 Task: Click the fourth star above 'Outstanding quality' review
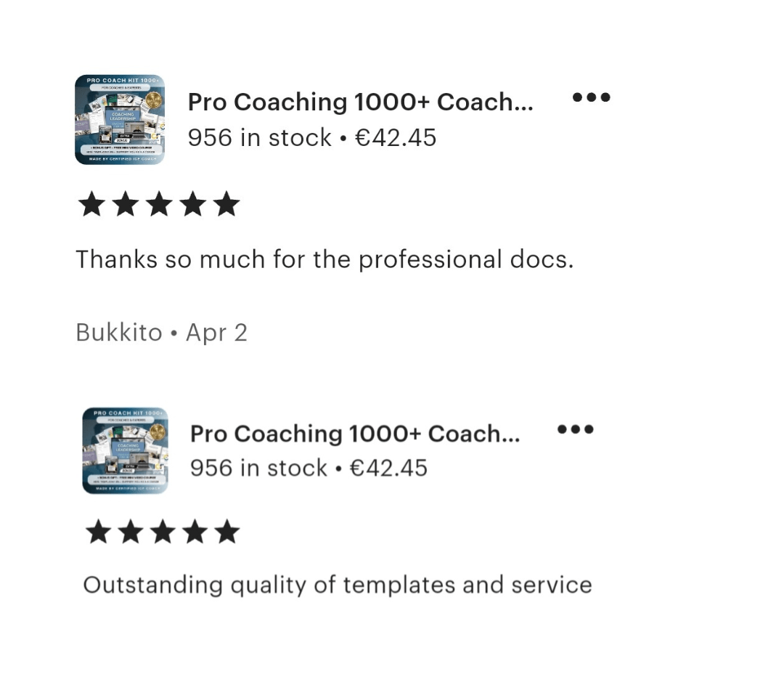[195, 532]
